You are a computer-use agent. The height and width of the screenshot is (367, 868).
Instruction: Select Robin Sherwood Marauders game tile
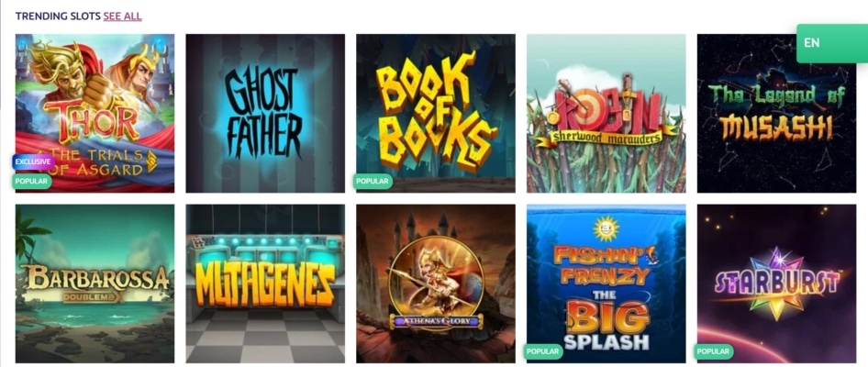coord(606,113)
